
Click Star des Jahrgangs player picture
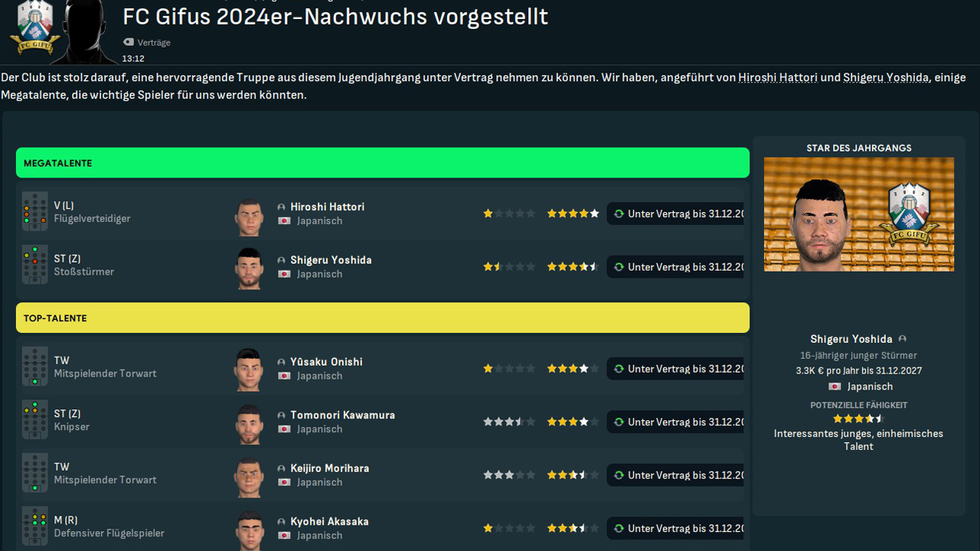pos(858,214)
